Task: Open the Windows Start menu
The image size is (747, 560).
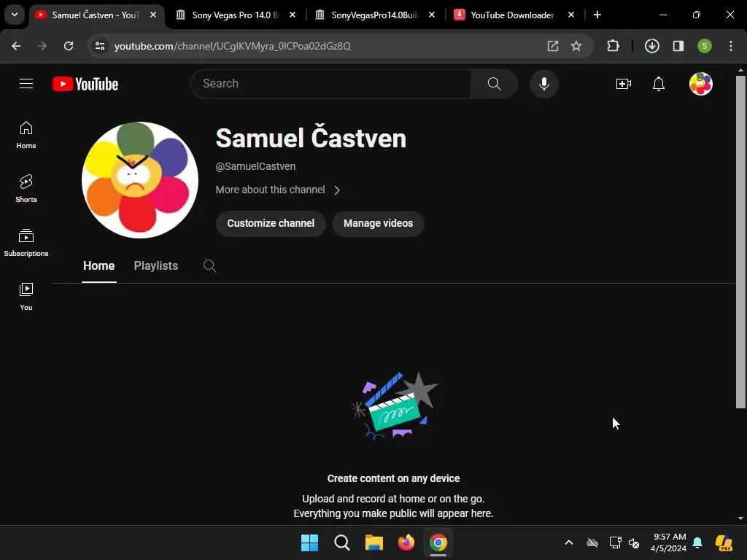Action: tap(309, 542)
